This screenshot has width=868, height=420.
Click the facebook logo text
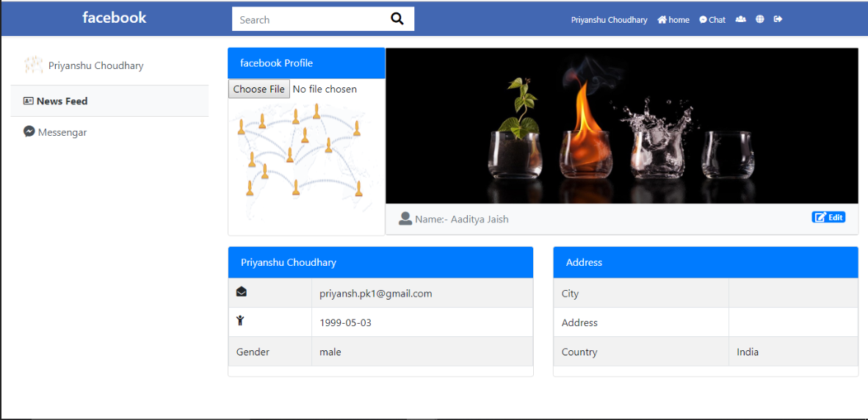(115, 18)
